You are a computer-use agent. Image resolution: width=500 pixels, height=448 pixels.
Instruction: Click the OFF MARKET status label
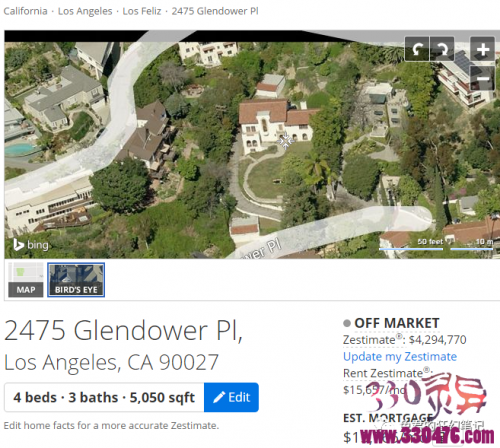[x=397, y=323]
